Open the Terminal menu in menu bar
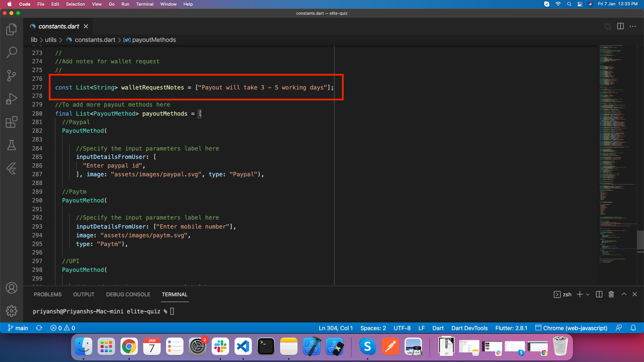This screenshot has width=644, height=362. pyautogui.click(x=145, y=4)
